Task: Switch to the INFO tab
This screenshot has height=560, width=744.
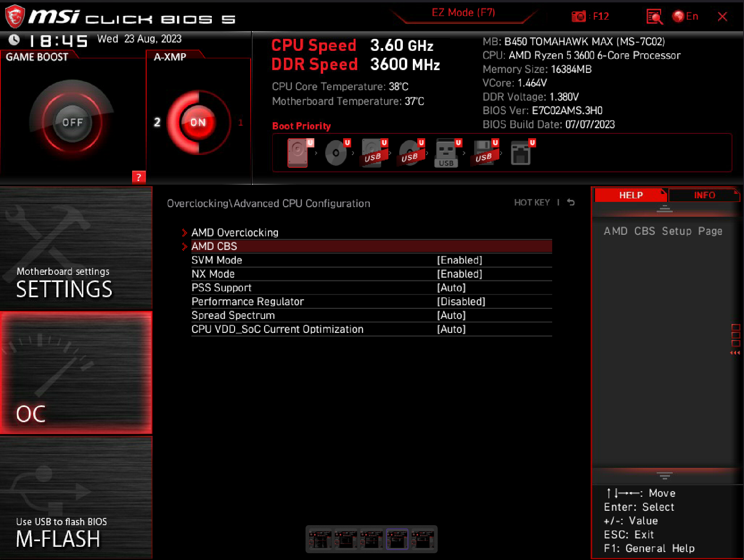Action: click(x=704, y=195)
